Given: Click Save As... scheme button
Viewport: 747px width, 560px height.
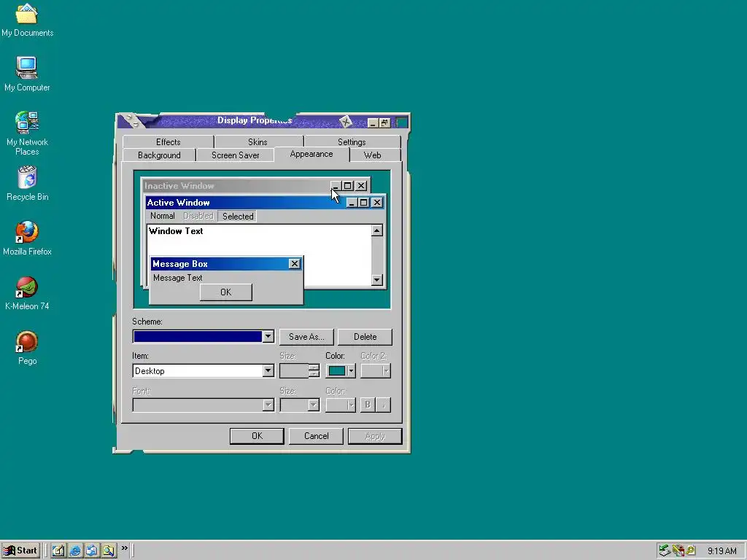Looking at the screenshot, I should pos(306,337).
